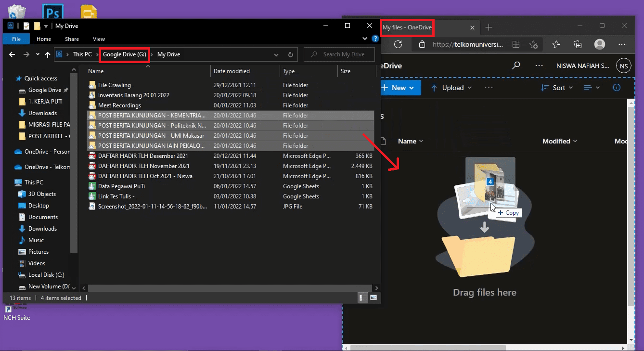
Task: Open the Edge Collections icon
Action: pyautogui.click(x=578, y=44)
